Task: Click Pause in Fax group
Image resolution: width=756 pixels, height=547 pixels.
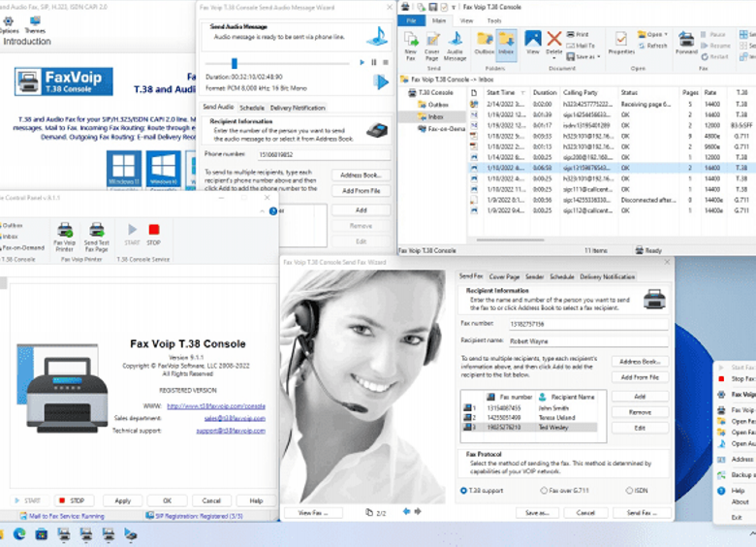Action: [x=713, y=34]
